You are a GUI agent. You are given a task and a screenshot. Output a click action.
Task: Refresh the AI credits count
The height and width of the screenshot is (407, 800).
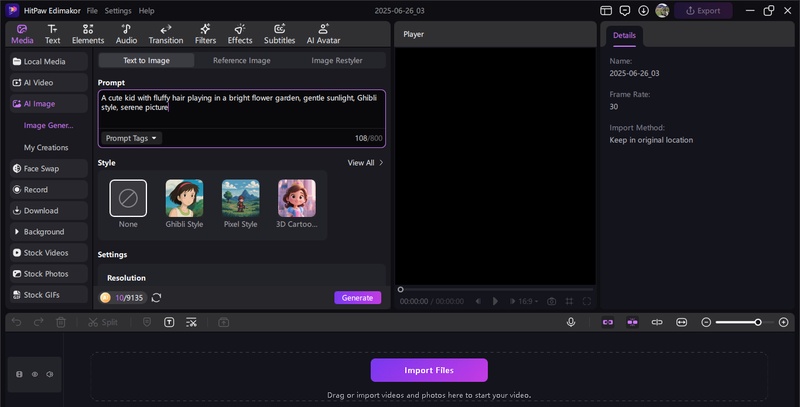click(157, 298)
